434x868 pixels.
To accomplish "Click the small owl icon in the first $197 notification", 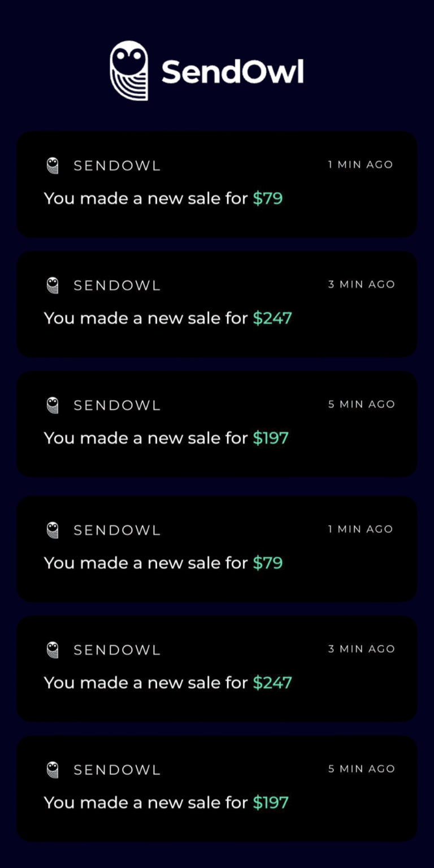I will 53,405.
